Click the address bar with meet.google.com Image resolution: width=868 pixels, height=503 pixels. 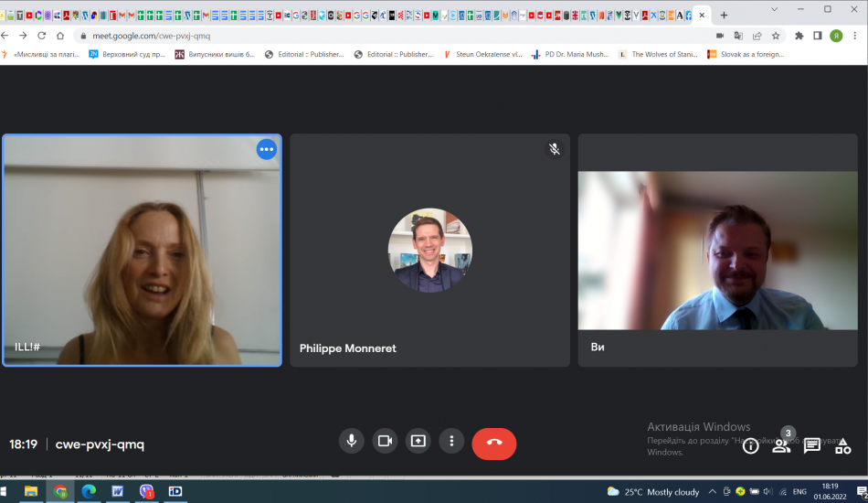(x=365, y=36)
